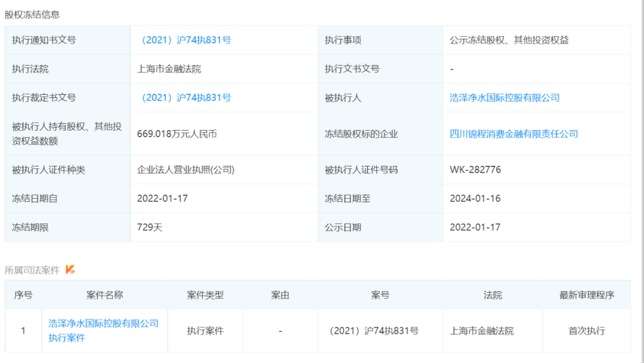Click the 被执行人持有股权、其他投资权益数额 label
Image resolution: width=644 pixels, height=363 pixels.
click(67, 134)
